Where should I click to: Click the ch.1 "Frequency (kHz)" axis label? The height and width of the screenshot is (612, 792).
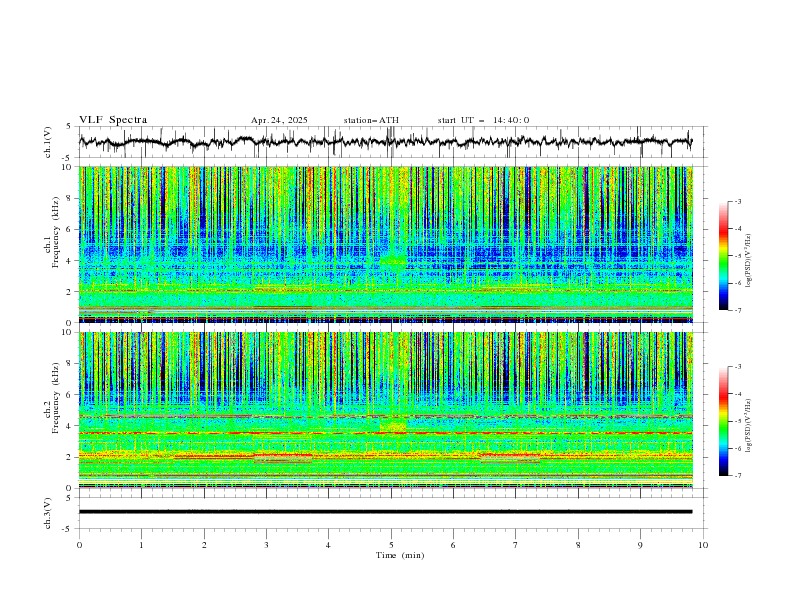(x=56, y=233)
